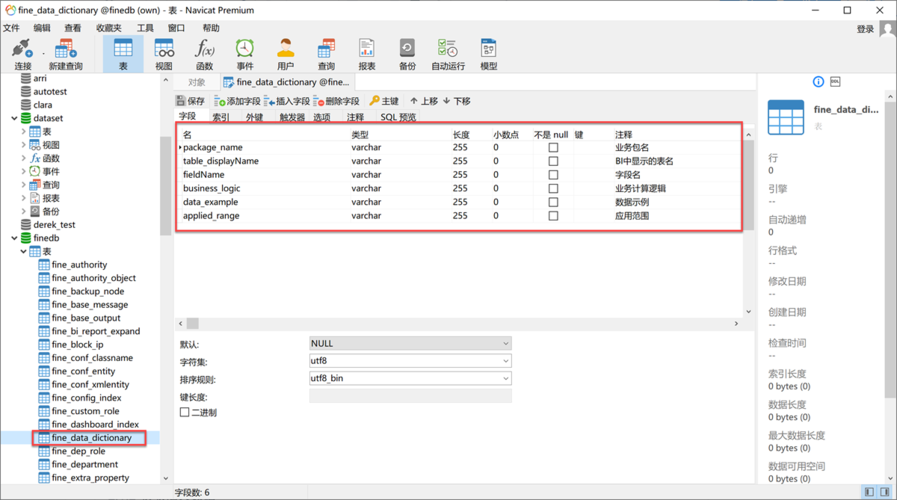Open the 自动运行 automation toolbar icon

(x=448, y=55)
